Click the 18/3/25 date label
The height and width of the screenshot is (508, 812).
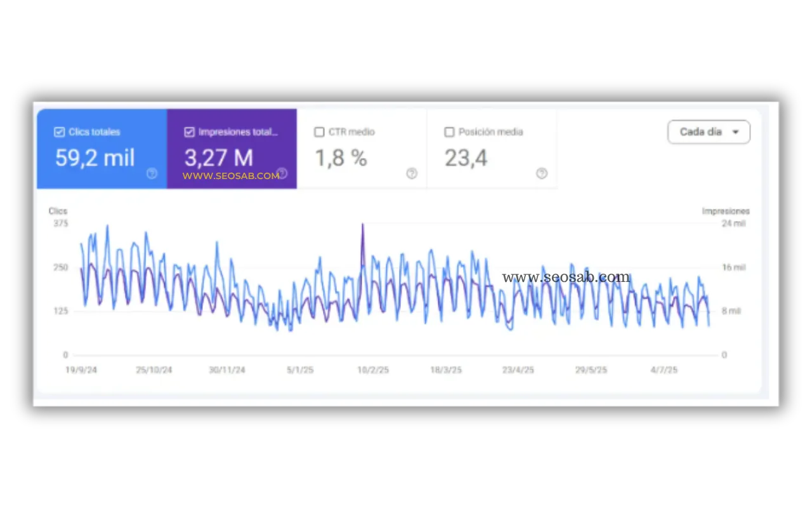coord(446,370)
